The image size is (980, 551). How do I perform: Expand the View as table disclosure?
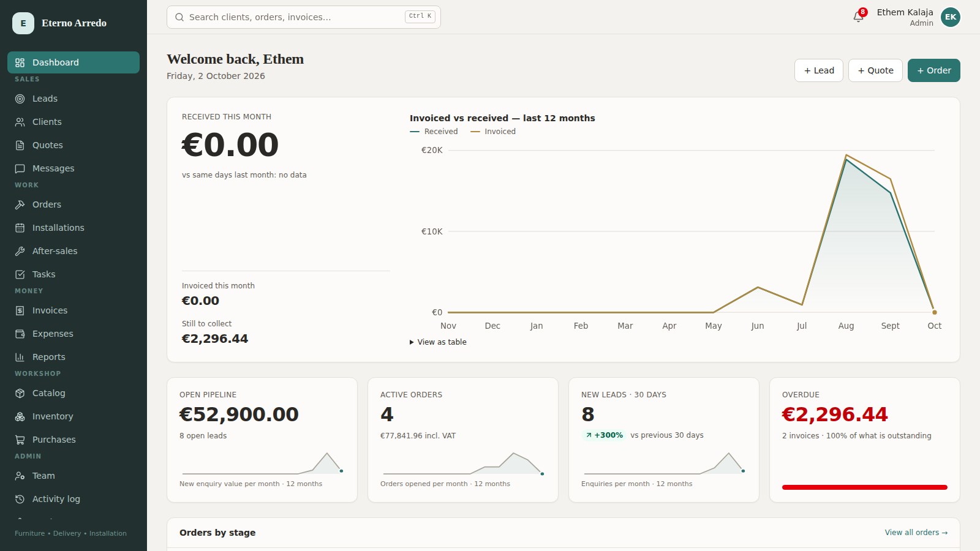(x=438, y=342)
